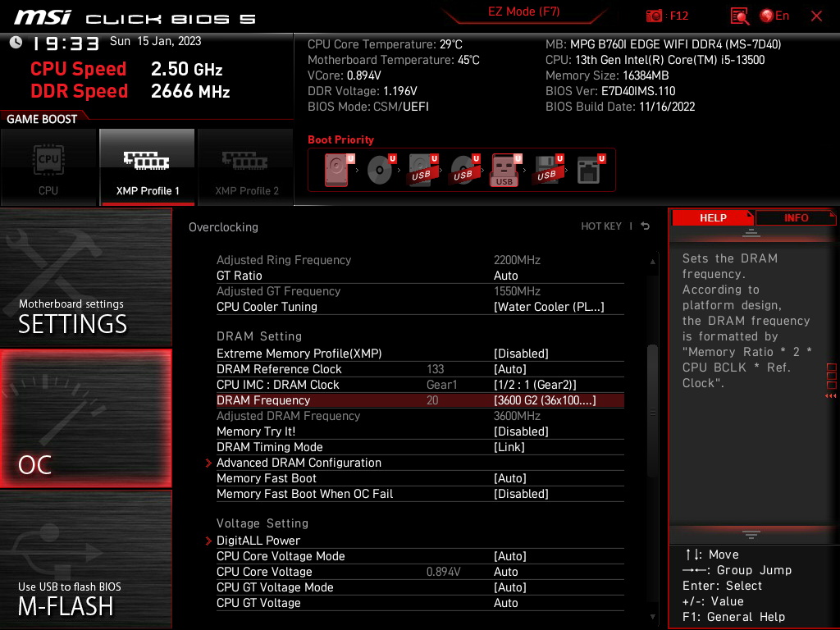Click the help panel bottom grip handle

tap(751, 535)
